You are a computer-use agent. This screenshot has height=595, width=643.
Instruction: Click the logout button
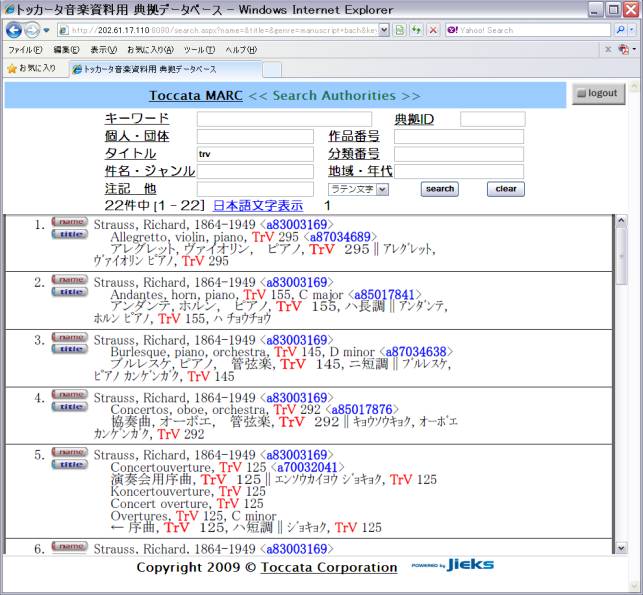pyautogui.click(x=598, y=93)
